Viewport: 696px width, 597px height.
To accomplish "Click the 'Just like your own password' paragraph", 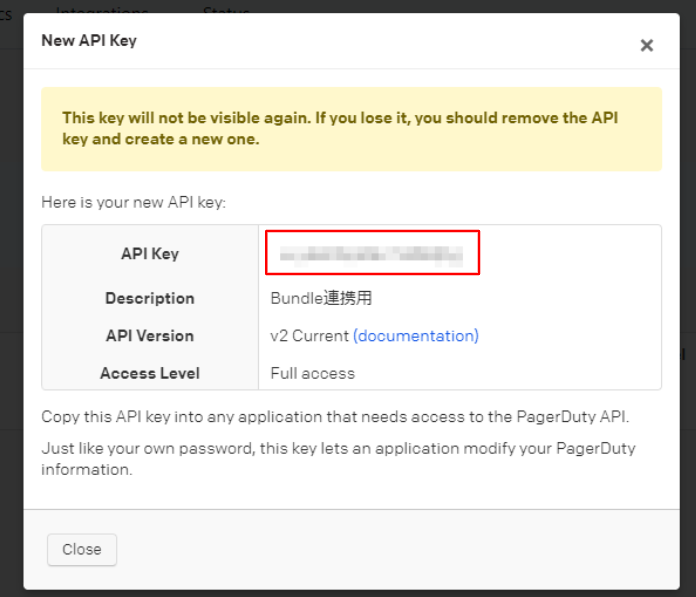I will [x=338, y=458].
